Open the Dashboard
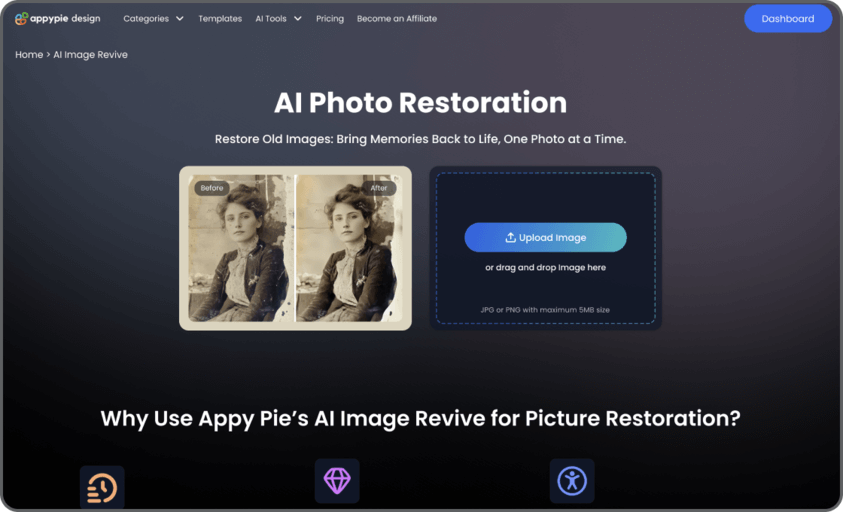 788,18
